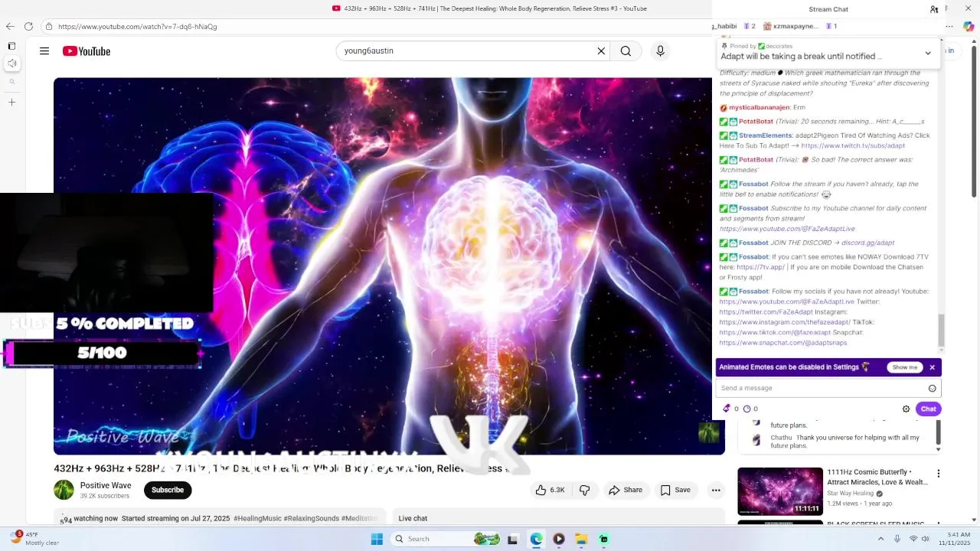Go back with the browser back arrow
This screenshot has height=551, width=980.
click(10, 27)
